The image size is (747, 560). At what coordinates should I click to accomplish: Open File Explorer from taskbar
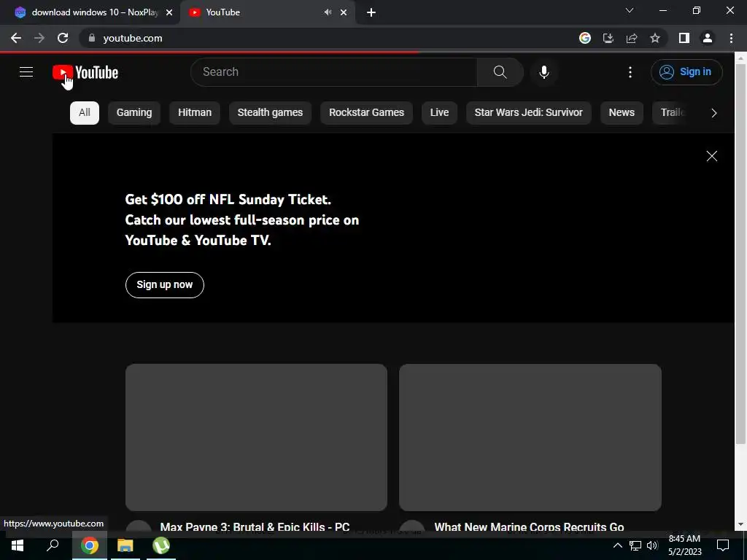click(x=125, y=545)
